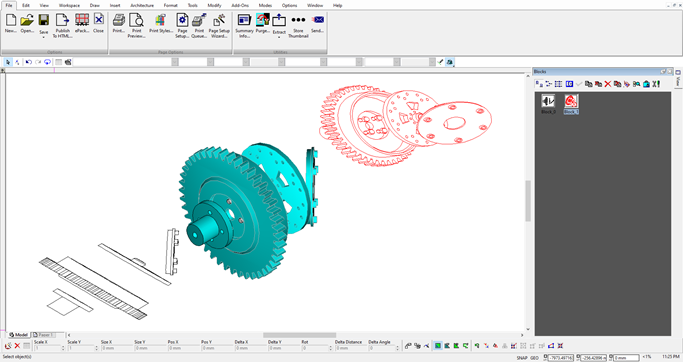The height and width of the screenshot is (362, 683).
Task: Open the Summary Info dialog
Action: [x=244, y=25]
